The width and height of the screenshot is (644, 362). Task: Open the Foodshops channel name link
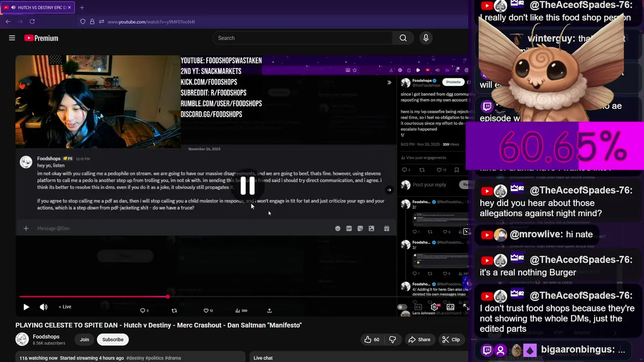click(x=46, y=337)
